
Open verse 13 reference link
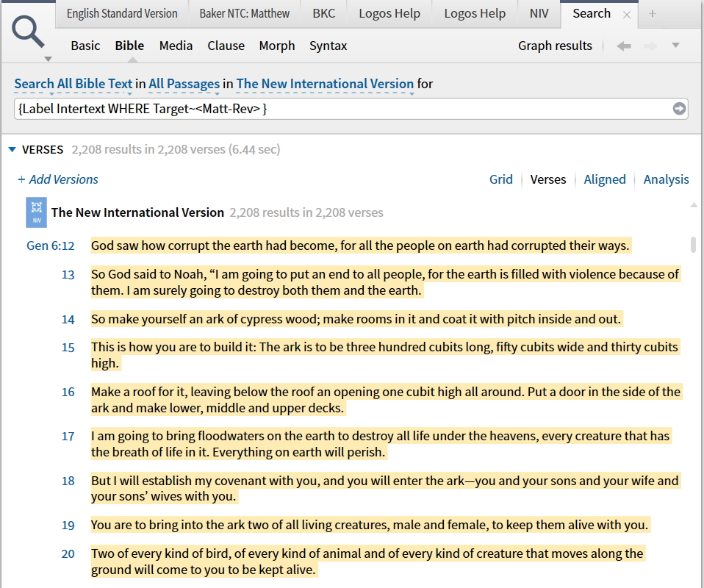68,275
